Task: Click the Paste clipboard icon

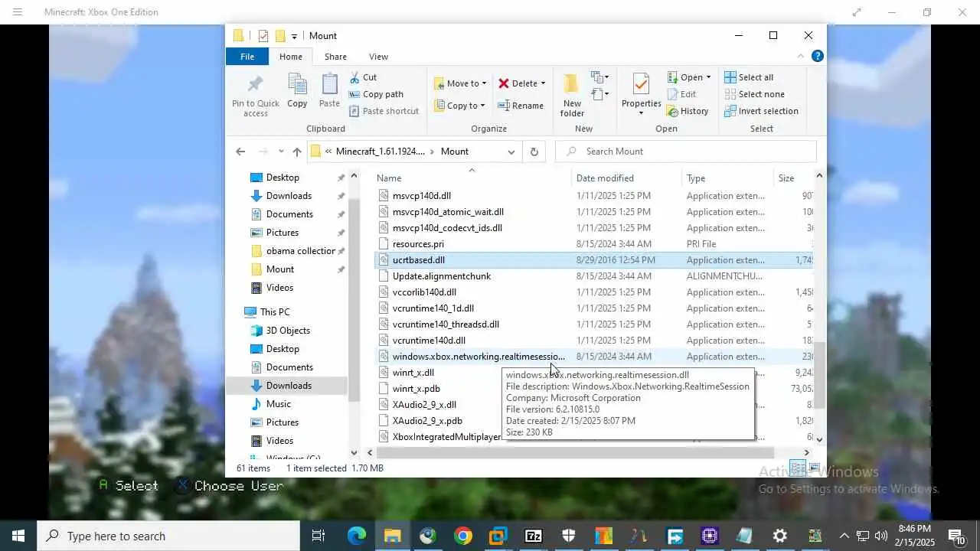Action: 329,83
